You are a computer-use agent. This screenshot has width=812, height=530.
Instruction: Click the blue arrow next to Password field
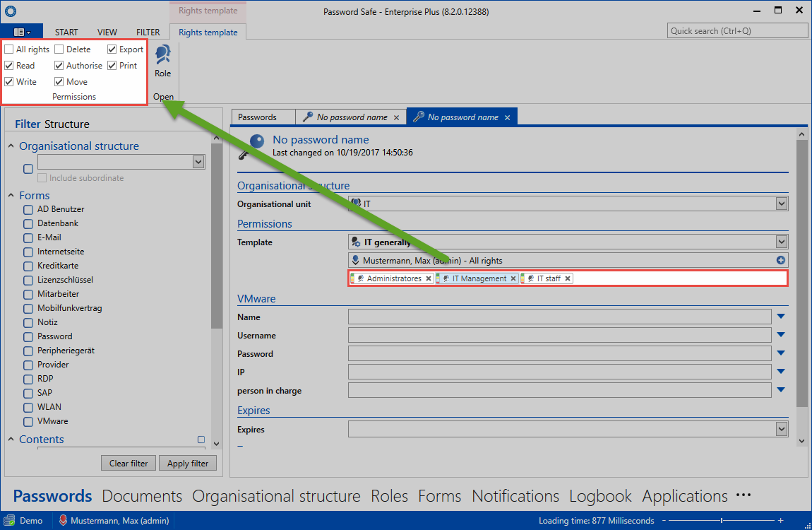coord(781,353)
